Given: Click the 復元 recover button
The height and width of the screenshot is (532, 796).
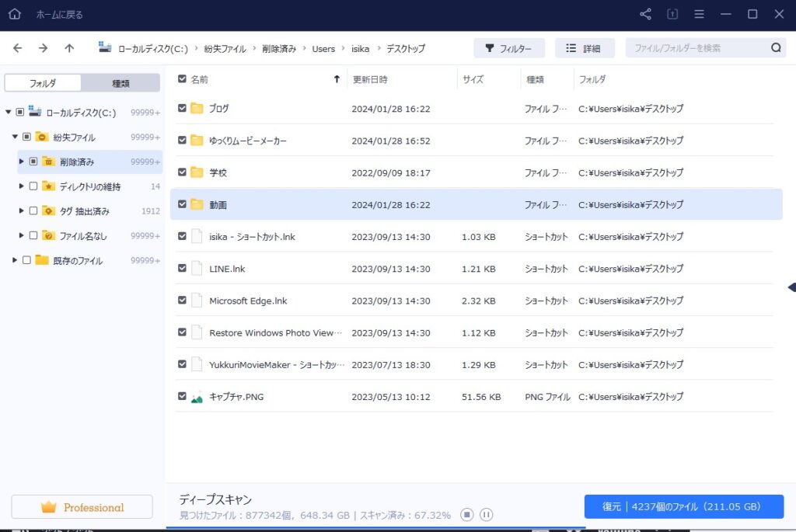Looking at the screenshot, I should tap(684, 506).
